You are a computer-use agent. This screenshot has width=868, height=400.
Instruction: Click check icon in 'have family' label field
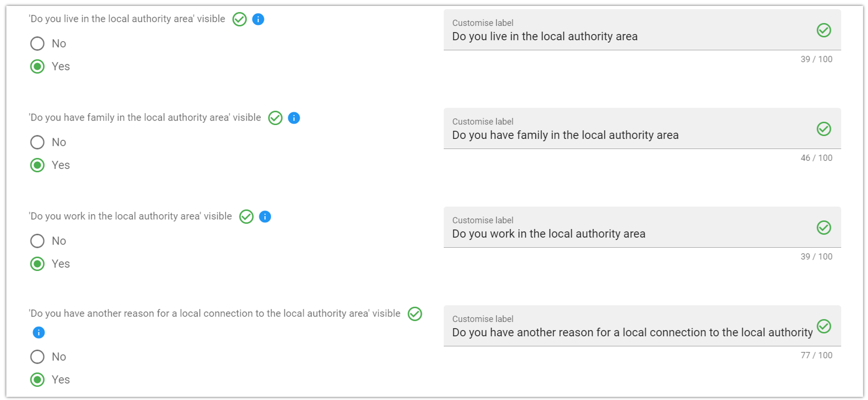point(824,129)
